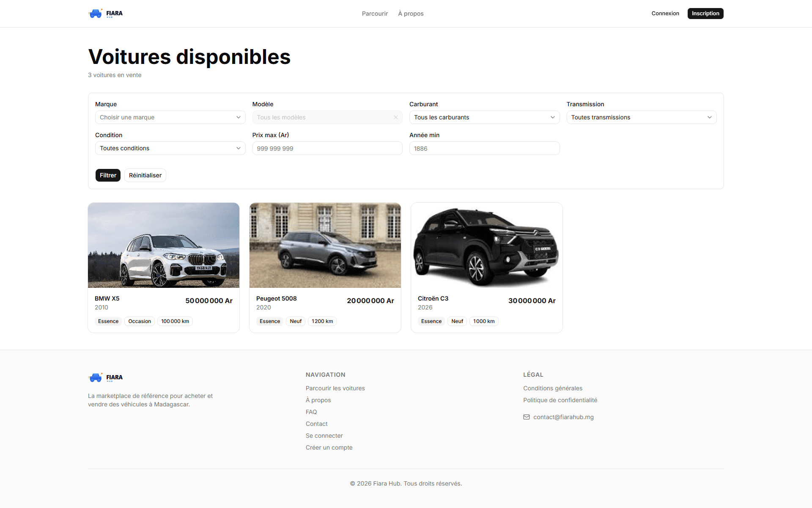
Task: Click the Occasion tag on BMW X5
Action: point(140,321)
